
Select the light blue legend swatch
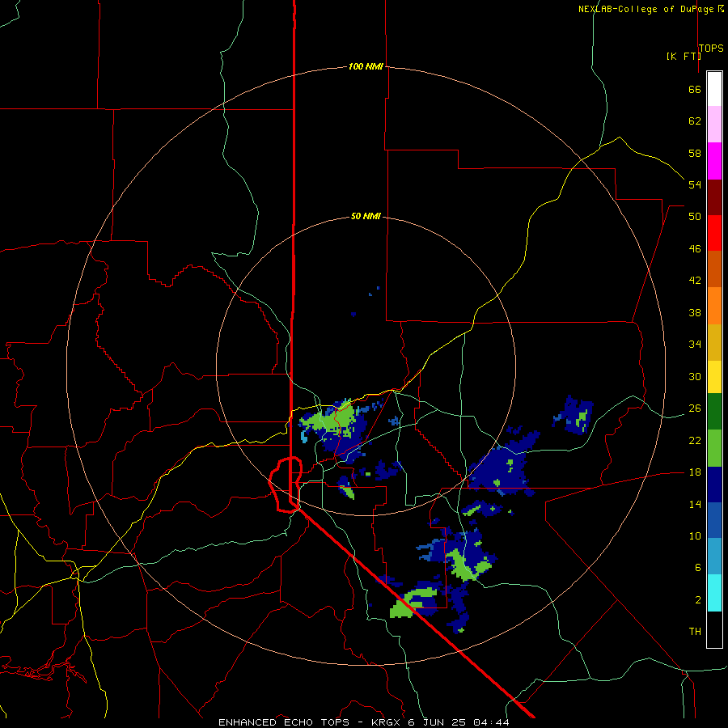714,556
